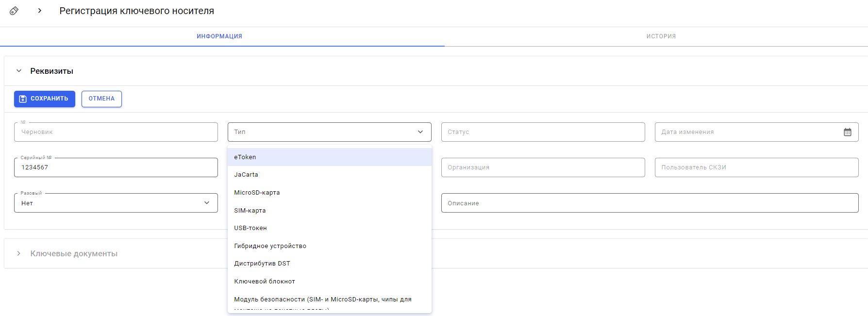Focus the Описание text field
Screen dimensions: 868x316
(650, 203)
